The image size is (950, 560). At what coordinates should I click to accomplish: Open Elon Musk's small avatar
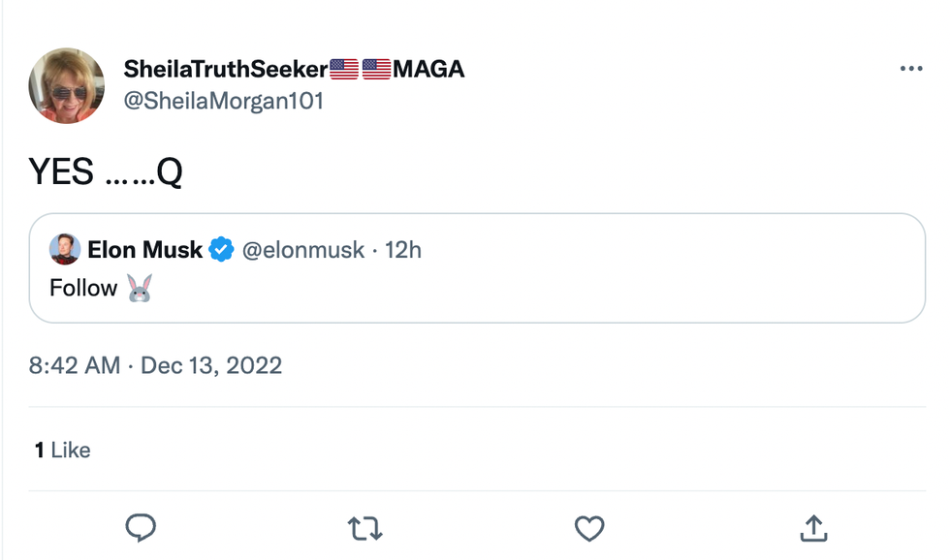(x=65, y=250)
